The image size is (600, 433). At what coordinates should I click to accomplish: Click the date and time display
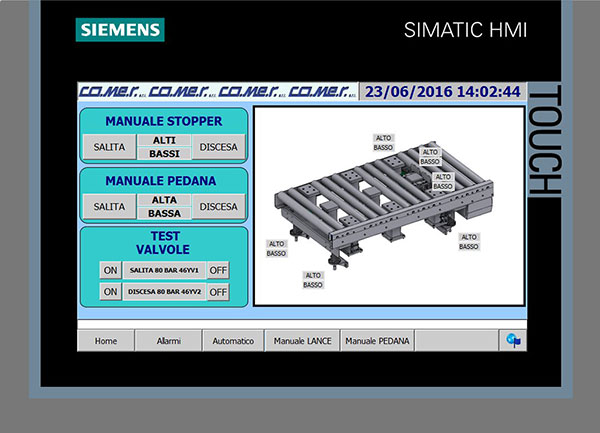click(x=442, y=92)
